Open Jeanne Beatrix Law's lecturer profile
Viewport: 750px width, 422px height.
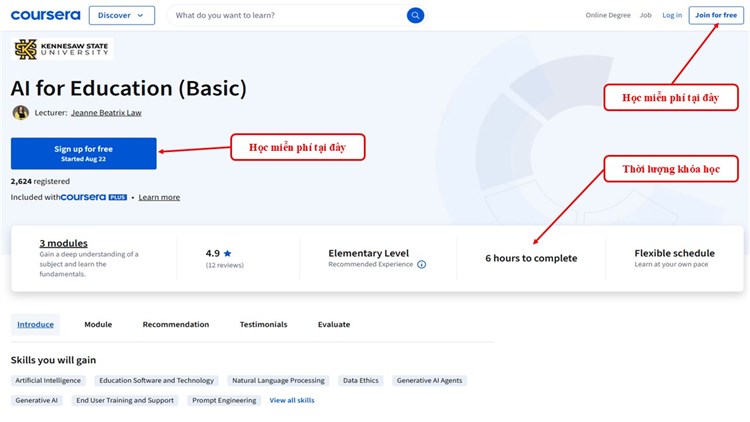(106, 113)
